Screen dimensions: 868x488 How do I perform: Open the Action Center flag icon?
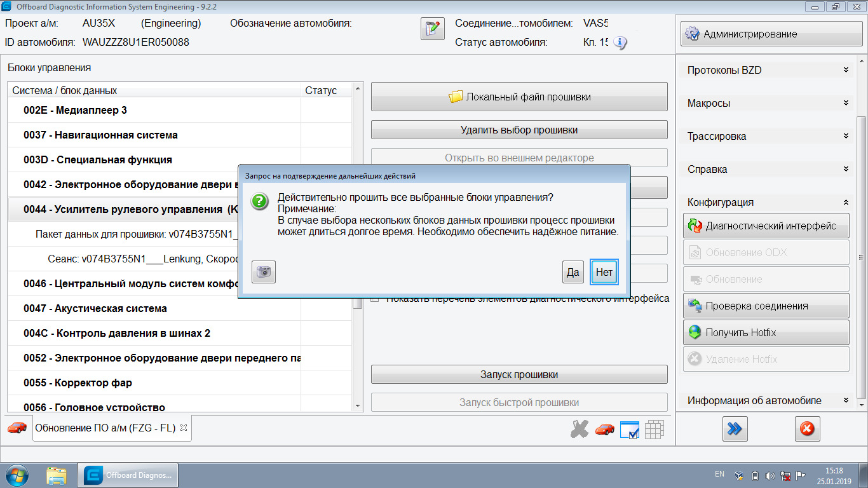(x=802, y=475)
